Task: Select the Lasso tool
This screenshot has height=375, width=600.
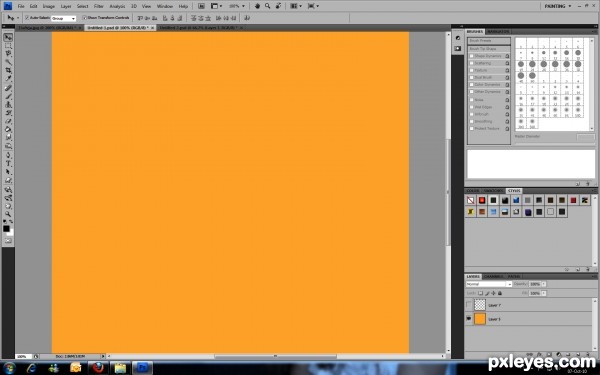Action: pyautogui.click(x=8, y=54)
